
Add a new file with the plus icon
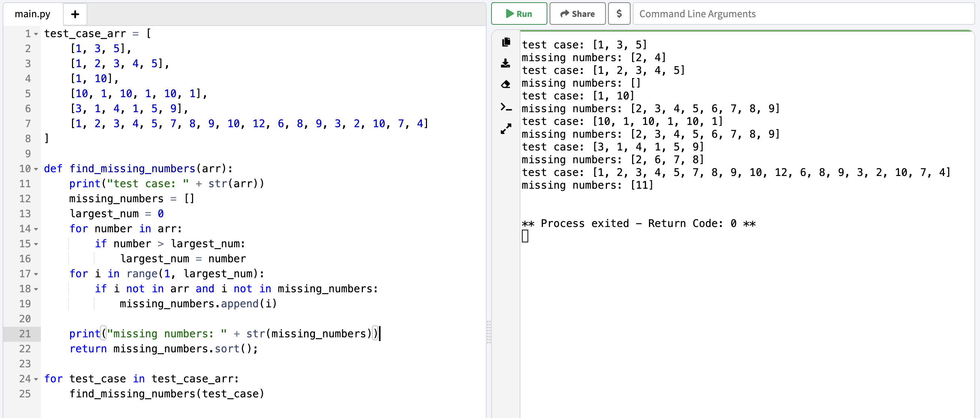pos(75,14)
